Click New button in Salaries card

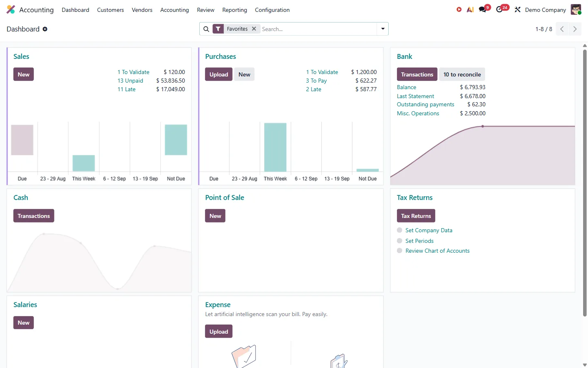[24, 323]
